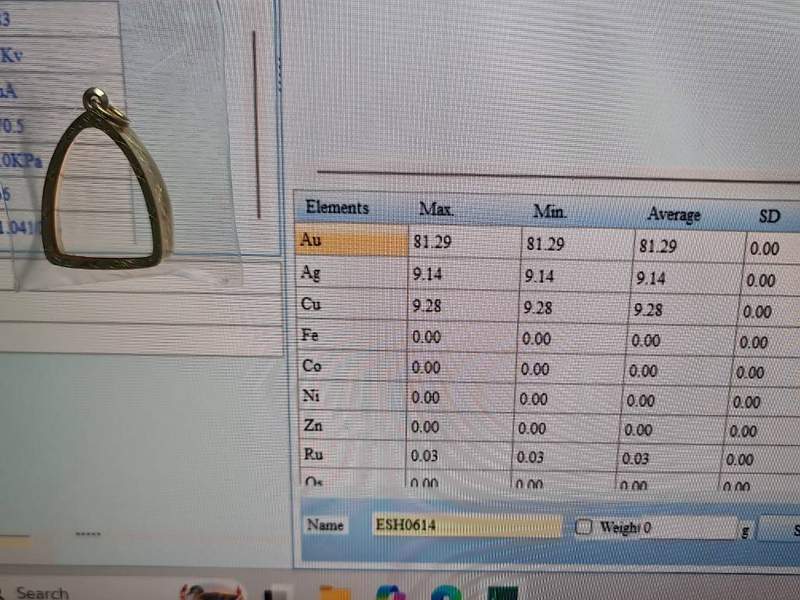Select the Fe element row
This screenshot has height=600, width=800.
coord(350,336)
